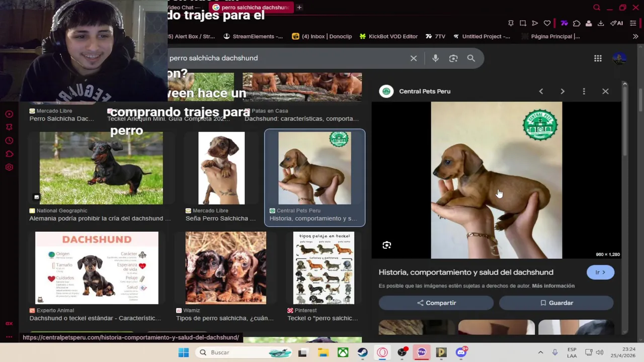Open Steam from taskbar
This screenshot has height=362, width=644.
(x=362, y=352)
